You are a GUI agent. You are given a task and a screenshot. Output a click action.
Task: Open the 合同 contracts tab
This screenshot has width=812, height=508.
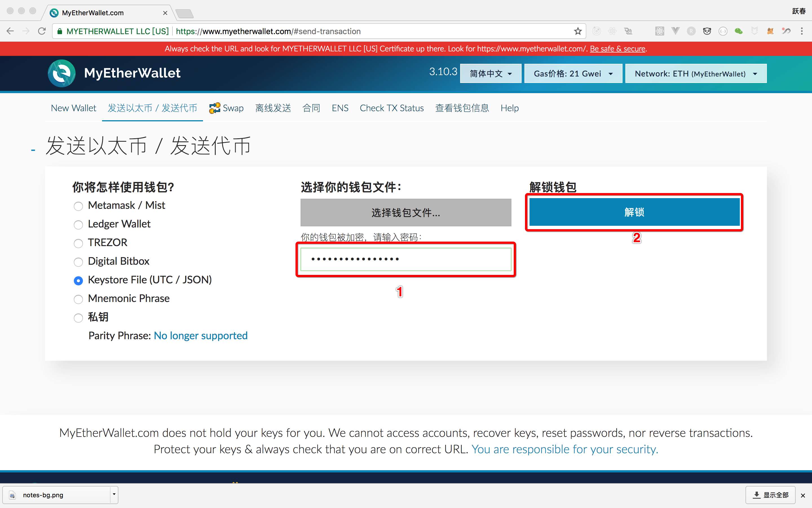coord(311,108)
